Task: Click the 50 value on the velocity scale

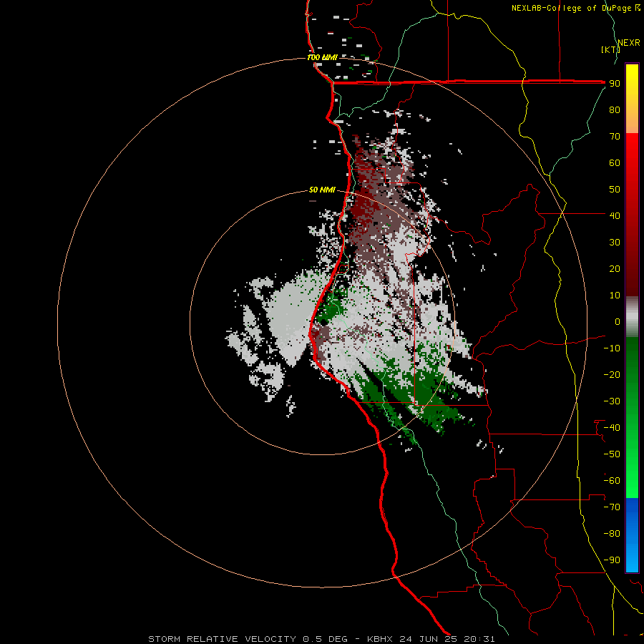Action: 615,190
